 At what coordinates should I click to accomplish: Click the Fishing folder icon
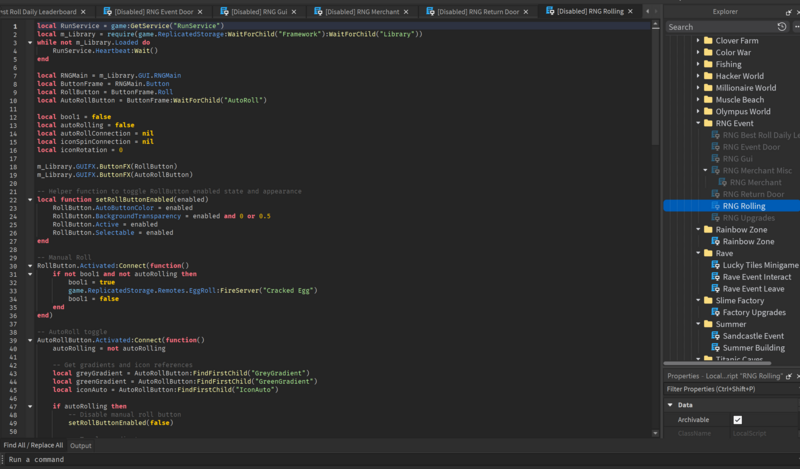pyautogui.click(x=708, y=64)
